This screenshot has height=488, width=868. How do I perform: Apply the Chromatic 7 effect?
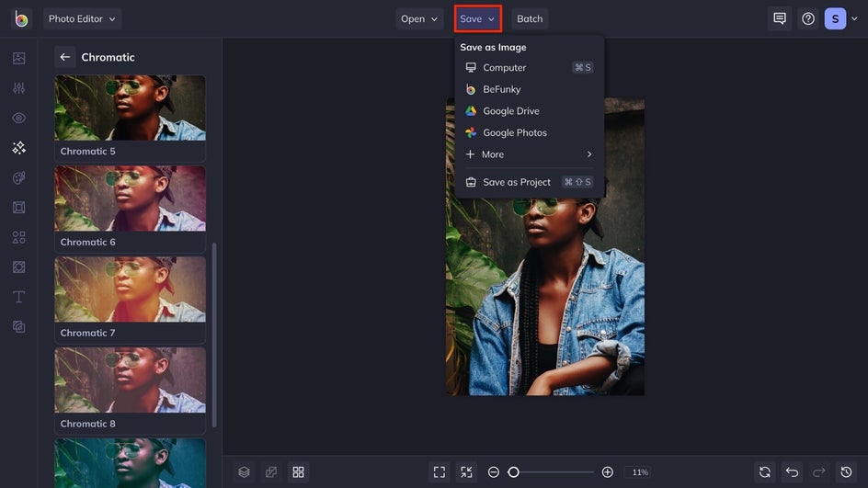(x=130, y=300)
